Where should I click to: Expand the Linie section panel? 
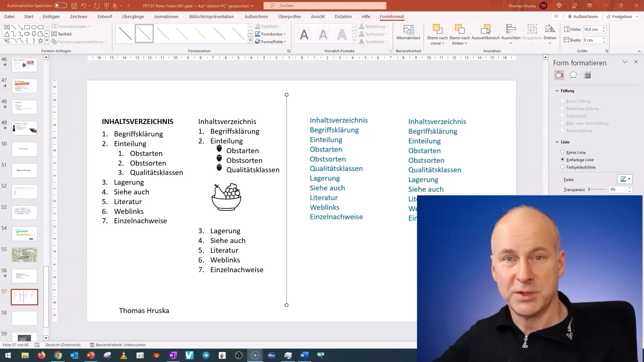pos(558,141)
